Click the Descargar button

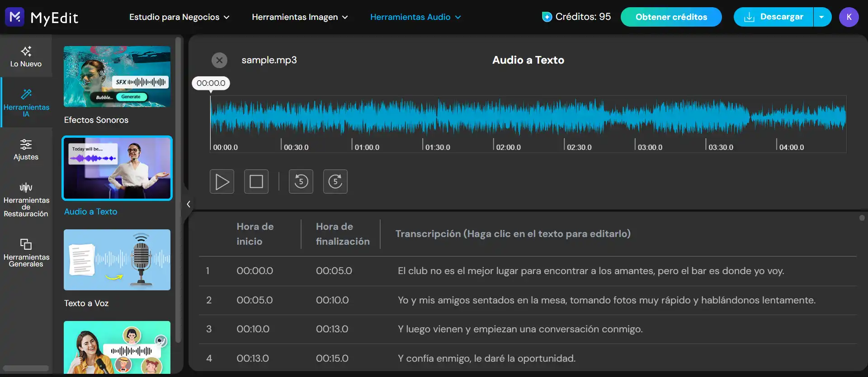click(x=774, y=17)
